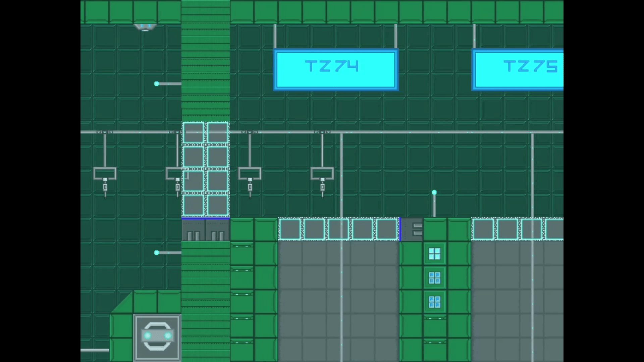Screen dimensions: 644x362
Task: Click the TZ74 hanging sign
Action: [x=336, y=69]
